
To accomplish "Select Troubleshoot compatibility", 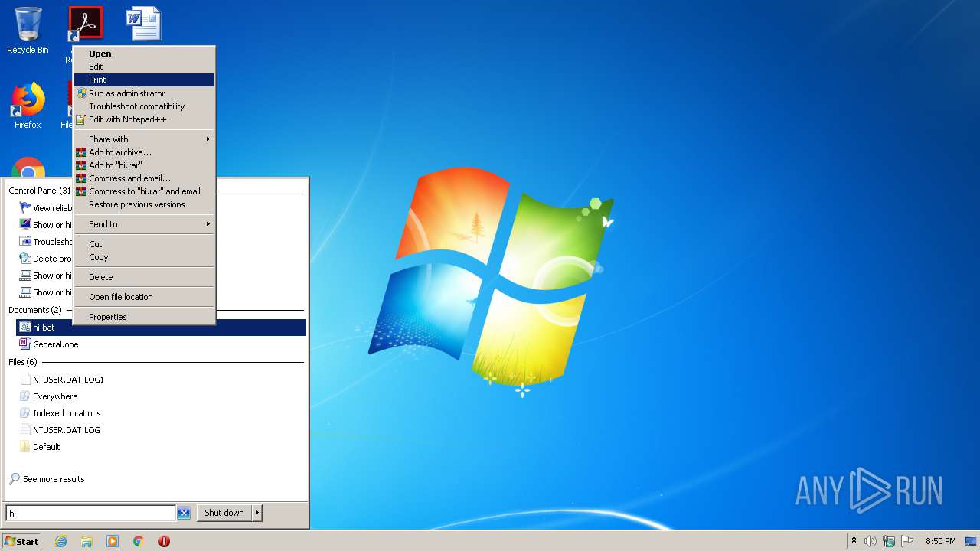I will pos(144,106).
